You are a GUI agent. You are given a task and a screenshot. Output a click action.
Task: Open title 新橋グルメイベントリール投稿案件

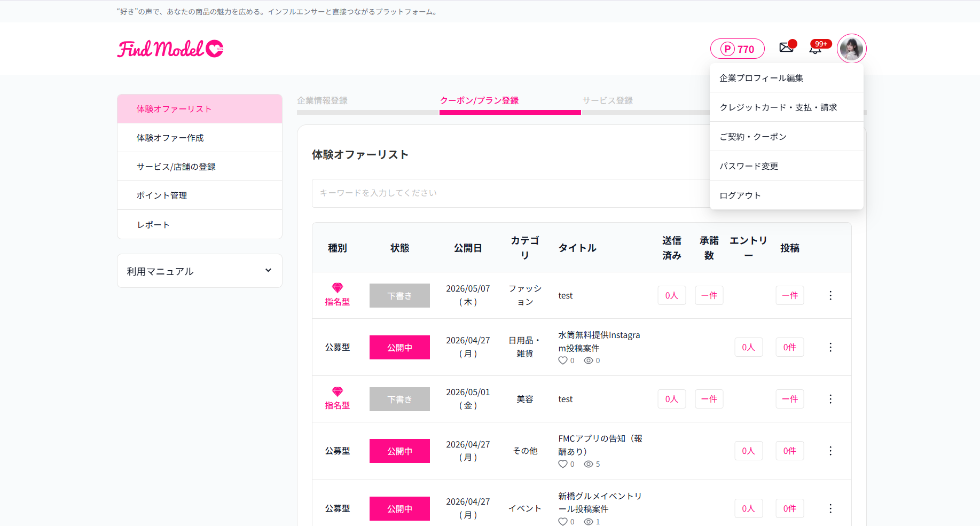click(600, 503)
